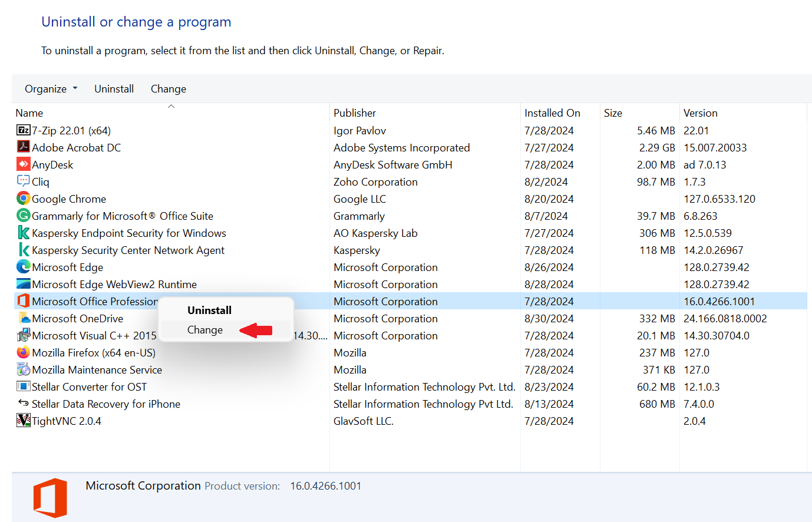Click the Change toolbar button
Screen dimensions: 812x522
point(168,88)
